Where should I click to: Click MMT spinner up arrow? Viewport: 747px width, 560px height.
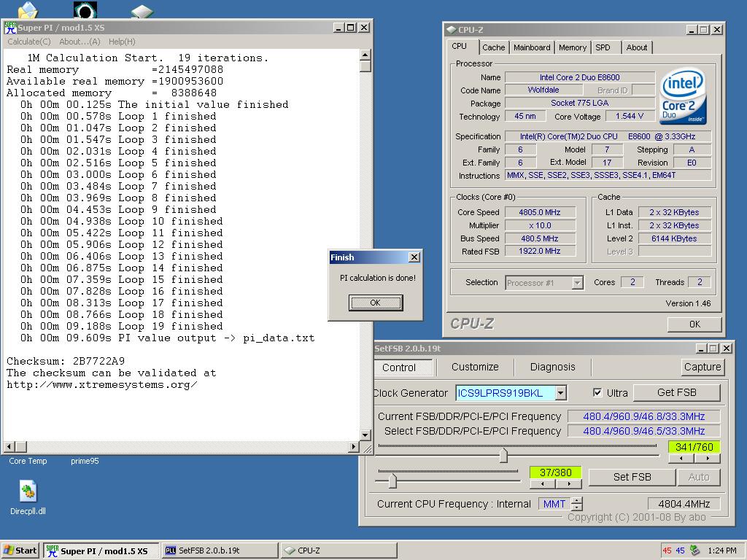[577, 500]
